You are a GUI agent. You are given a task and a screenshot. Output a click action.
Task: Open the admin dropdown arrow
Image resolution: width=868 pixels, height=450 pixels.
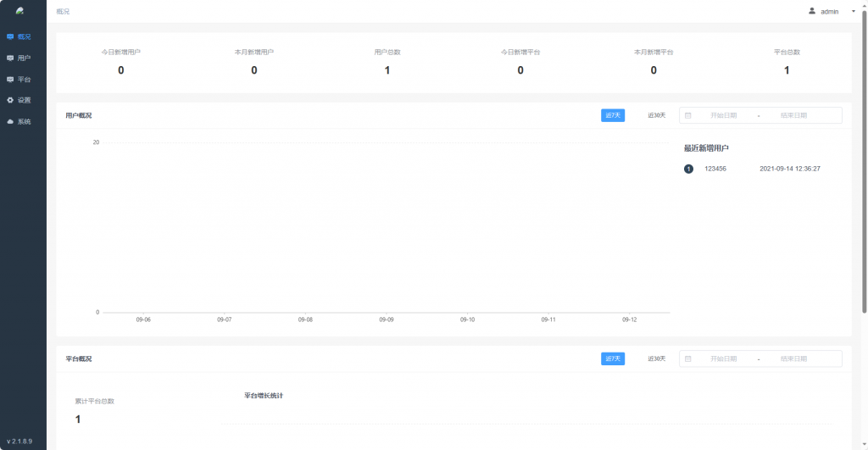point(853,12)
